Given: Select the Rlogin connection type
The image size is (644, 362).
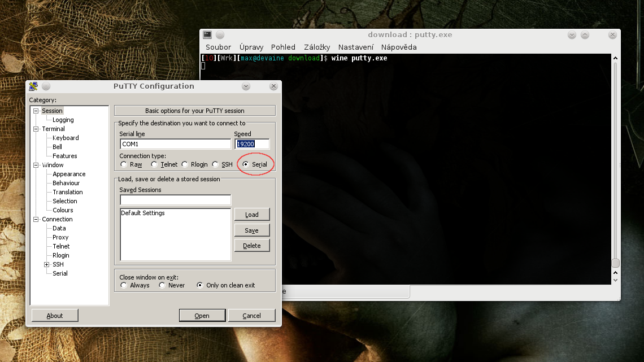Looking at the screenshot, I should point(185,164).
